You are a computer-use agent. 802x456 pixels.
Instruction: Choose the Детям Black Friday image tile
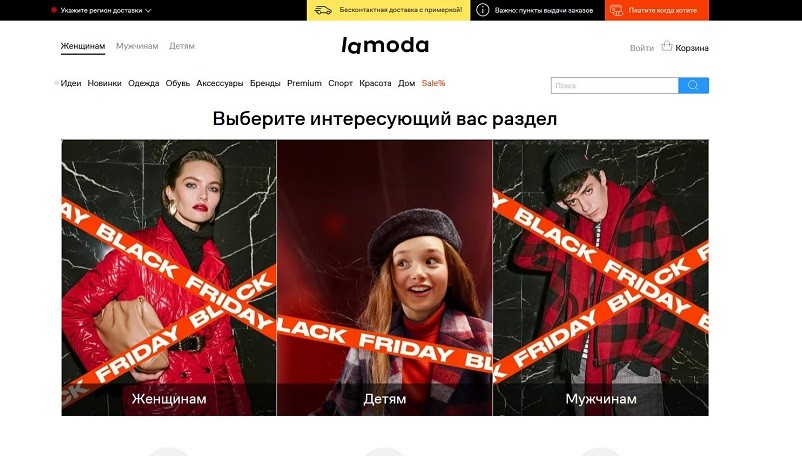[385, 278]
